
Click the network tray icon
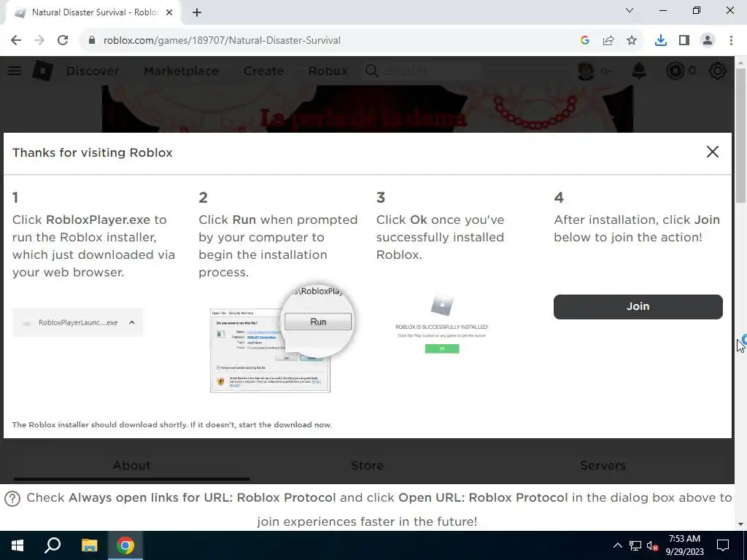coord(635,545)
